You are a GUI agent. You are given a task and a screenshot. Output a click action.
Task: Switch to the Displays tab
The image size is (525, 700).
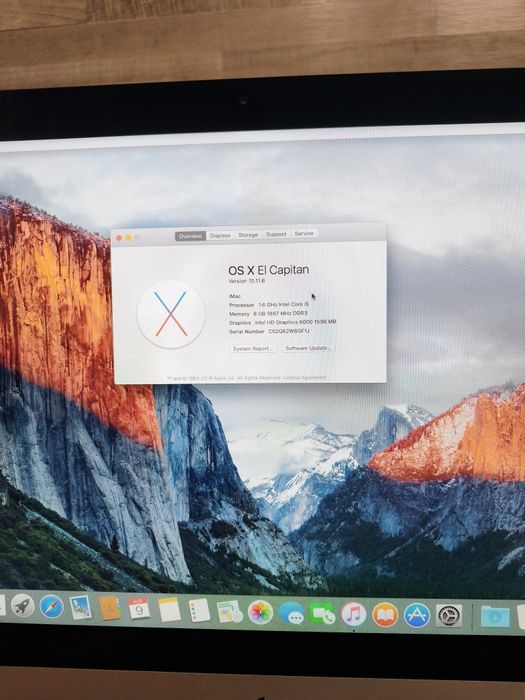coord(220,235)
